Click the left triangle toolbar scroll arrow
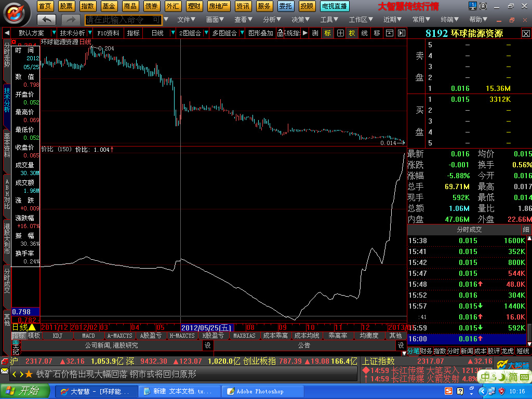Image resolution: width=532 pixels, height=399 pixels. coord(7,33)
